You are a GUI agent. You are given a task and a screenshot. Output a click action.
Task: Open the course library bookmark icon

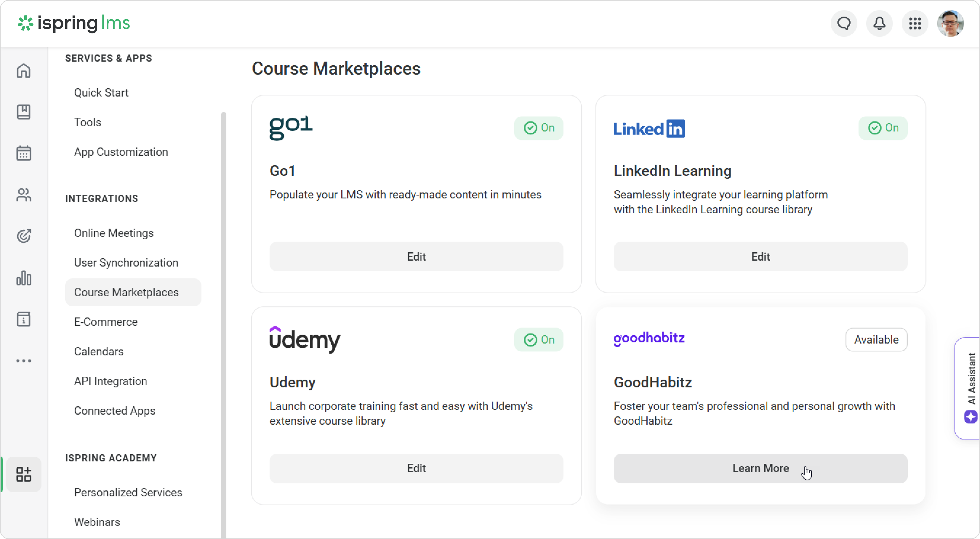[24, 112]
